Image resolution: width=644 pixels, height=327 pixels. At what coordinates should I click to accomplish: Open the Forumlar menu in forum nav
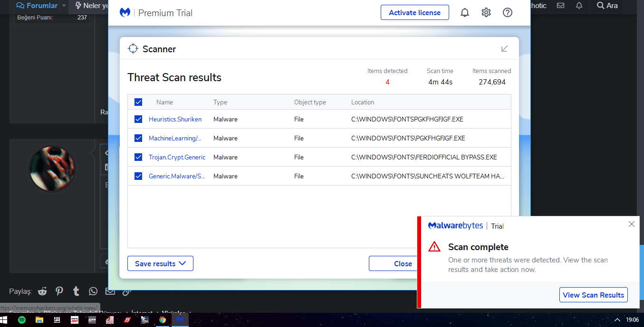point(37,6)
